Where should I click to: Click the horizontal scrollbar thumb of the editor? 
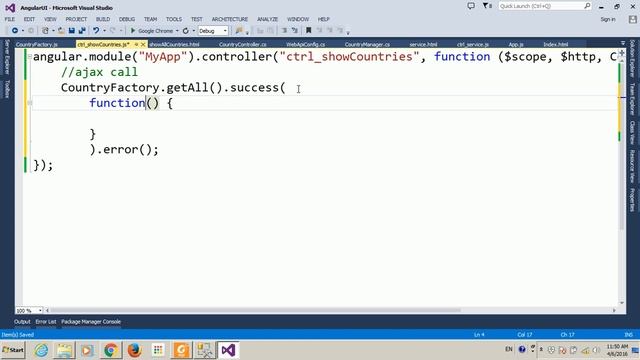click(x=255, y=310)
